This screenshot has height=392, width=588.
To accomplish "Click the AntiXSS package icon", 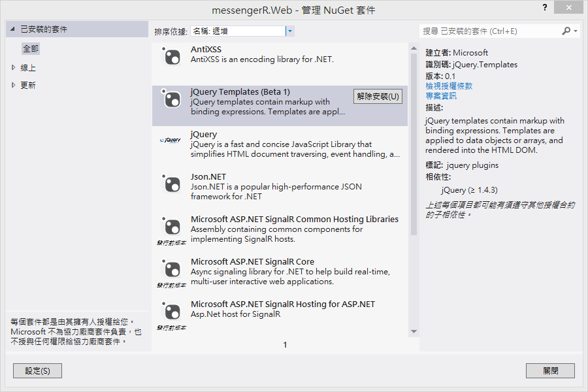I will (x=171, y=56).
